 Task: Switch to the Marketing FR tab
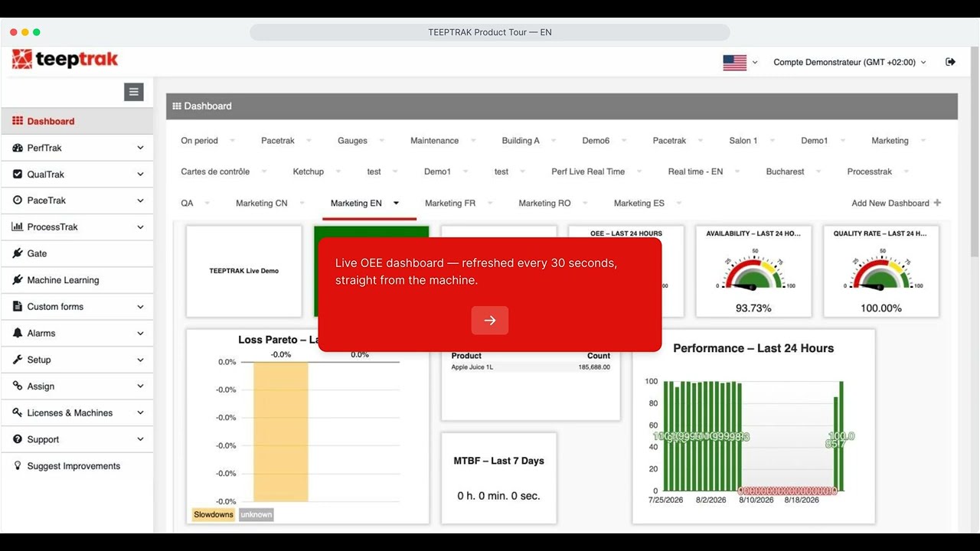pos(450,203)
